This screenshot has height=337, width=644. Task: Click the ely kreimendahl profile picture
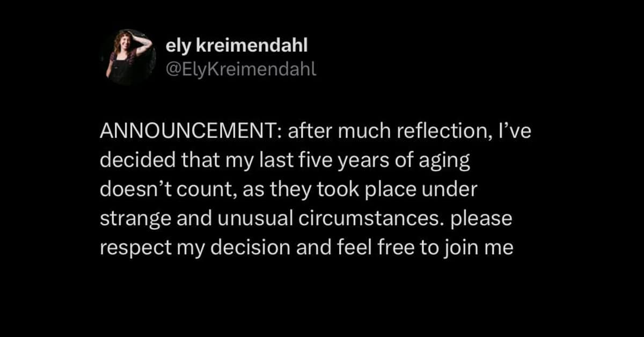coord(128,58)
